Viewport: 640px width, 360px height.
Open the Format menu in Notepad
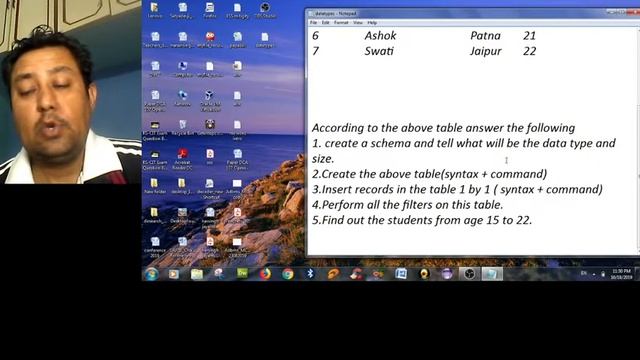point(341,22)
